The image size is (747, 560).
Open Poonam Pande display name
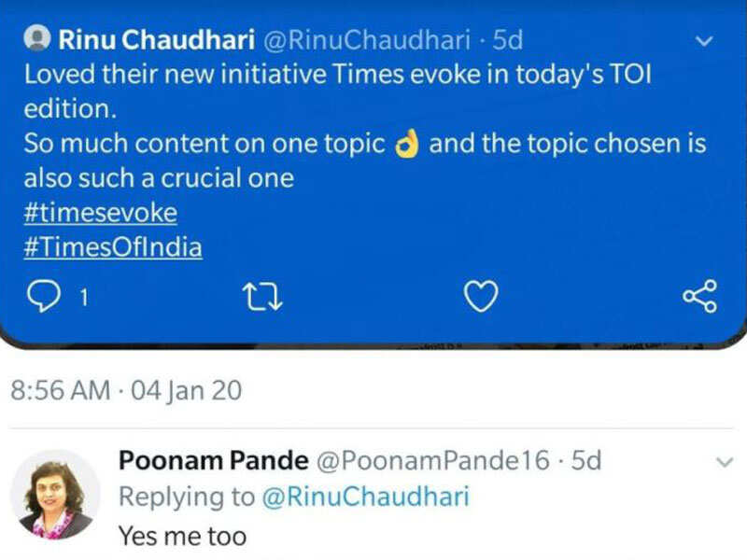(x=213, y=460)
